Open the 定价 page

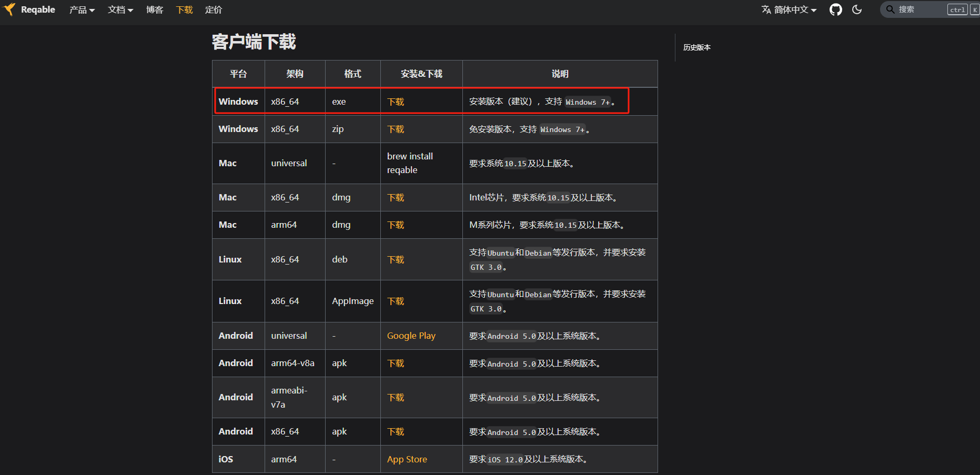pyautogui.click(x=214, y=9)
